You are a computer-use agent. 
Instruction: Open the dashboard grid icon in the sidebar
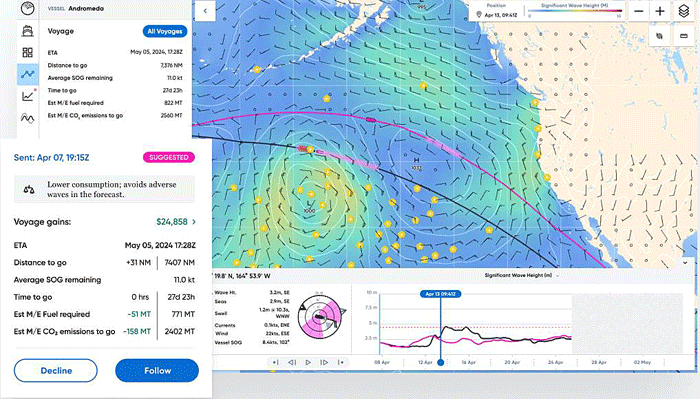(27, 53)
